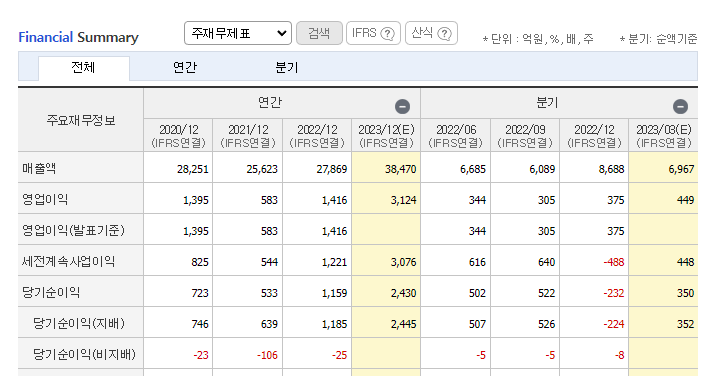
Task: Open the 주재무제표 dropdown
Action: coord(238,33)
